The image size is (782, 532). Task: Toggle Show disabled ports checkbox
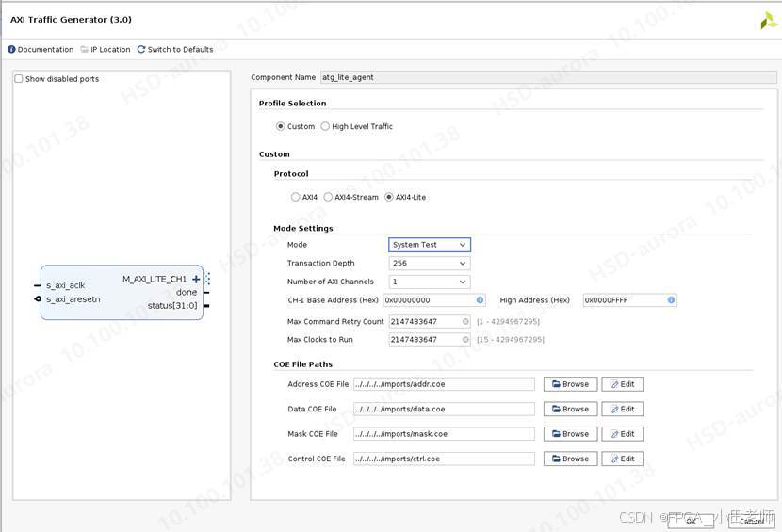[19, 79]
